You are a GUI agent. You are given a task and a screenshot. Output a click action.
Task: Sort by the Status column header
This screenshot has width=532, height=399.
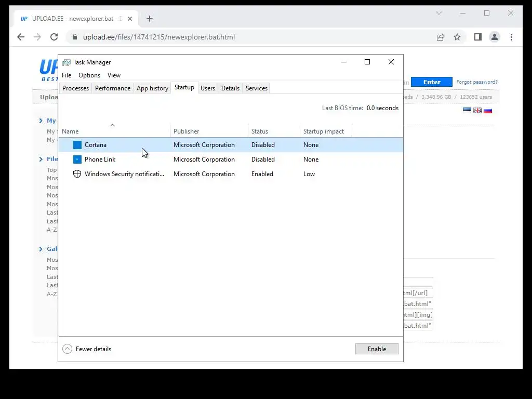(x=274, y=131)
